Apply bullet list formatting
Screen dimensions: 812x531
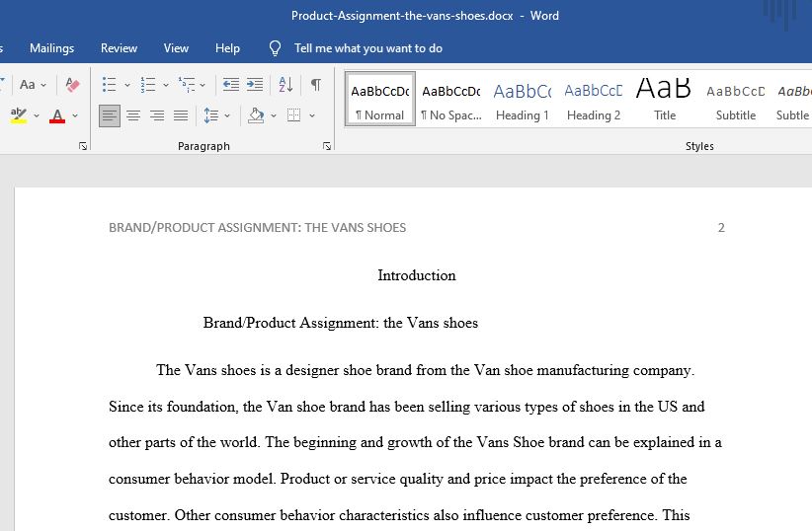tap(110, 84)
